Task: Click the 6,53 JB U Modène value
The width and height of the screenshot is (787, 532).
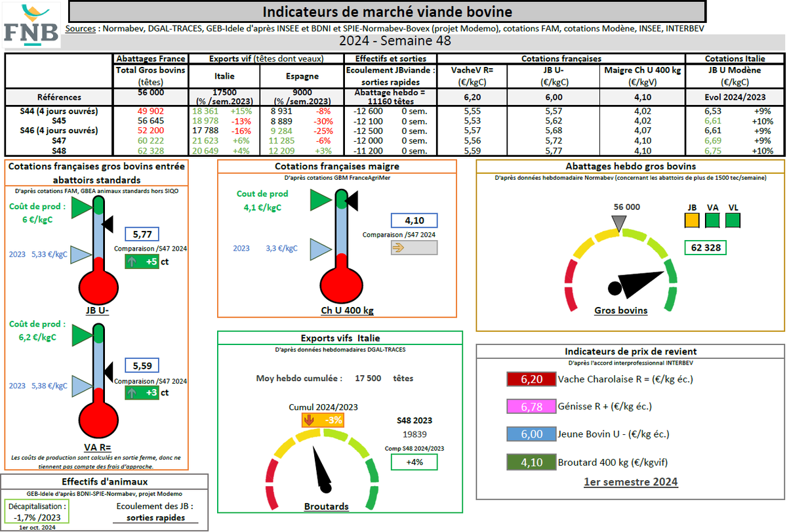Action: pyautogui.click(x=712, y=112)
